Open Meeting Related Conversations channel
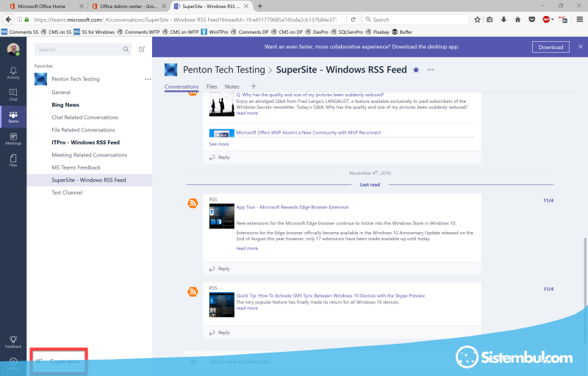The width and height of the screenshot is (588, 376). point(89,155)
